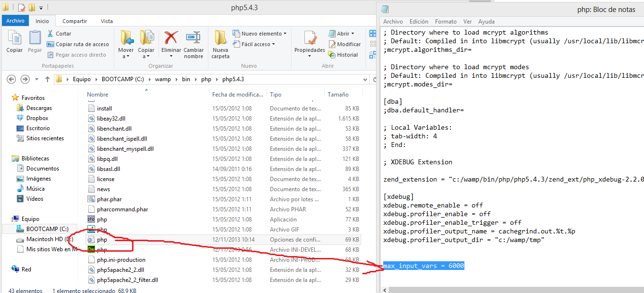Go up one folder level arrow
Viewport: 644px width, 293px height.
click(47, 79)
